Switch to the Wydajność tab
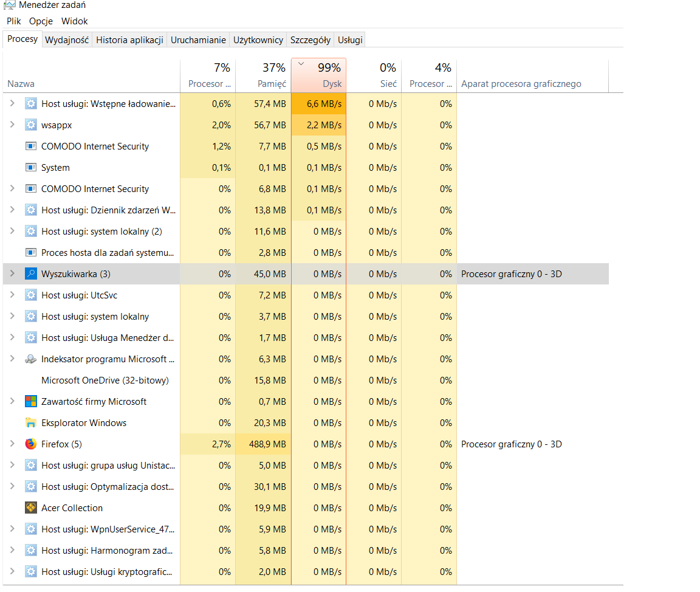This screenshot has height=592, width=700. click(67, 40)
